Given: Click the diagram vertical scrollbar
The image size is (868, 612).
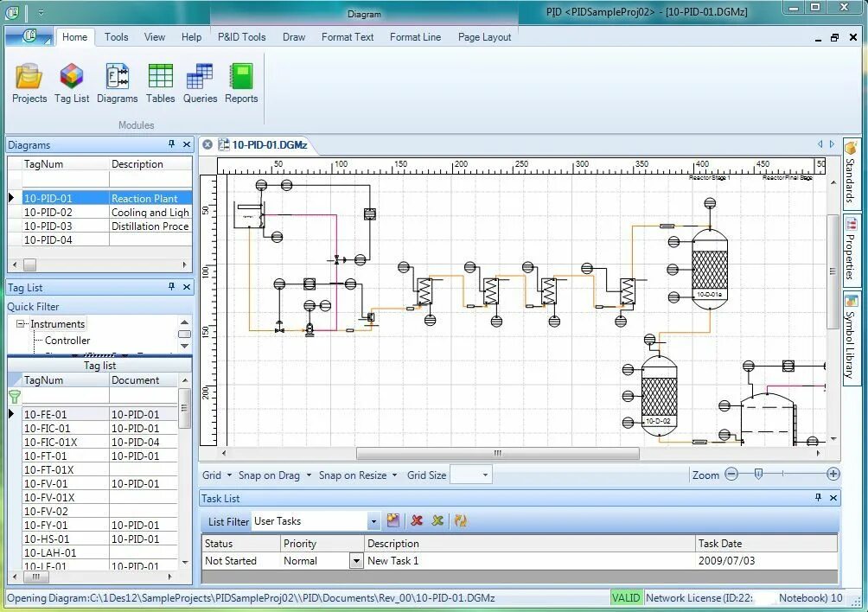Looking at the screenshot, I should (x=833, y=271).
